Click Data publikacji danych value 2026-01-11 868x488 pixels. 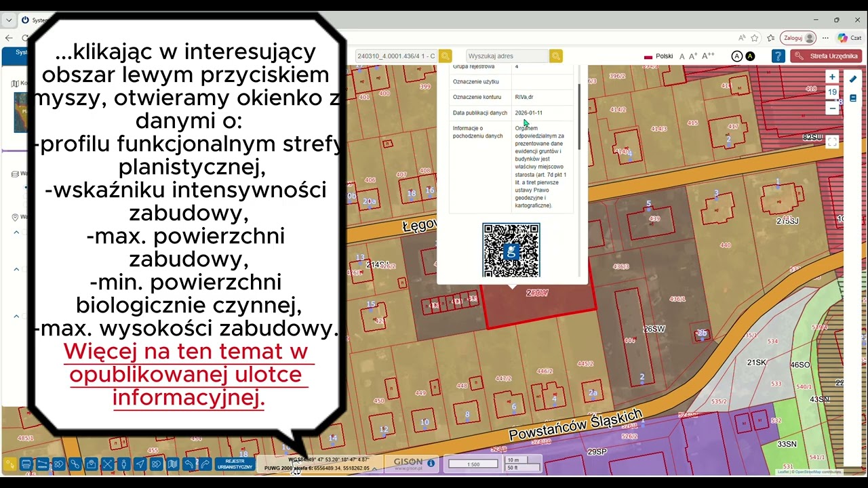tap(529, 113)
